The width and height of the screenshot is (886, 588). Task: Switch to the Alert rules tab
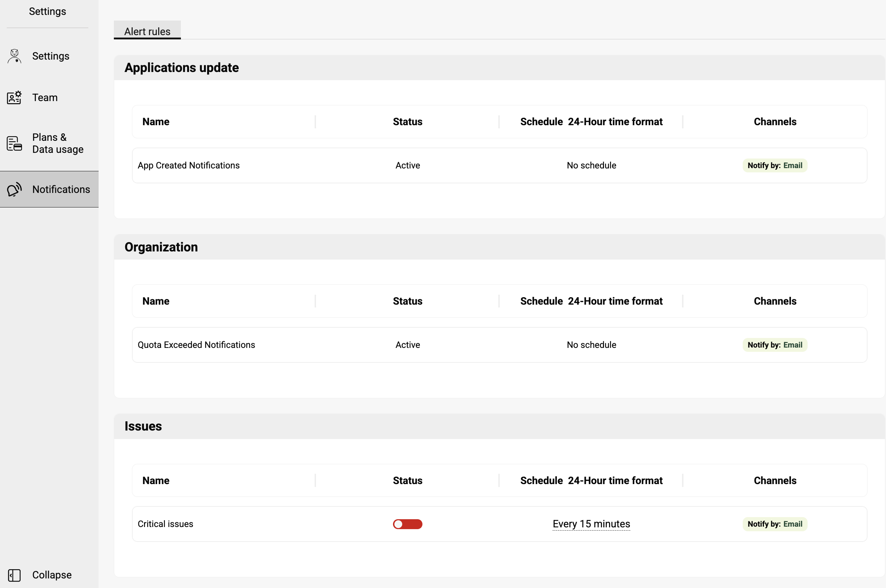point(147,31)
